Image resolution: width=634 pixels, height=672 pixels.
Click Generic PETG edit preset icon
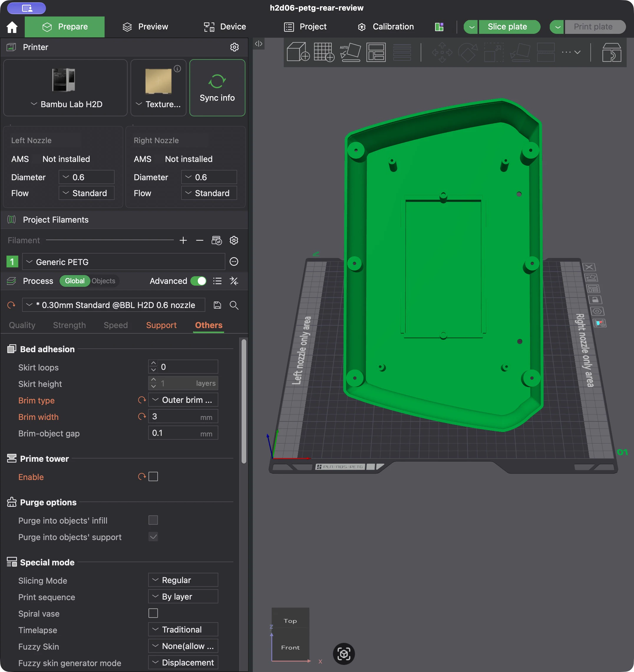(x=234, y=261)
